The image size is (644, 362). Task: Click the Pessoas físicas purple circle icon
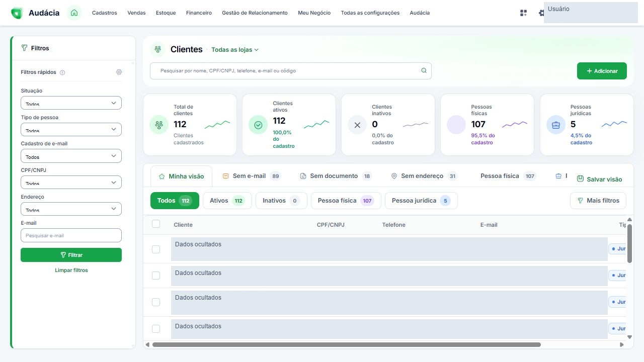click(456, 125)
